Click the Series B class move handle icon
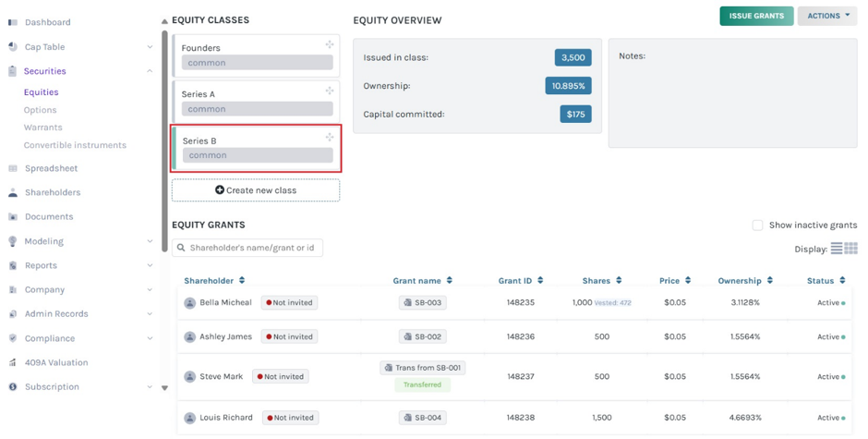This screenshot has width=868, height=439. coord(330,137)
